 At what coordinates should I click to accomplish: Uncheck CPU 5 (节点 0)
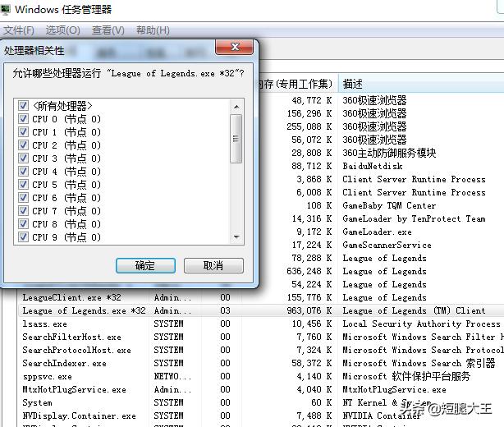coord(23,185)
